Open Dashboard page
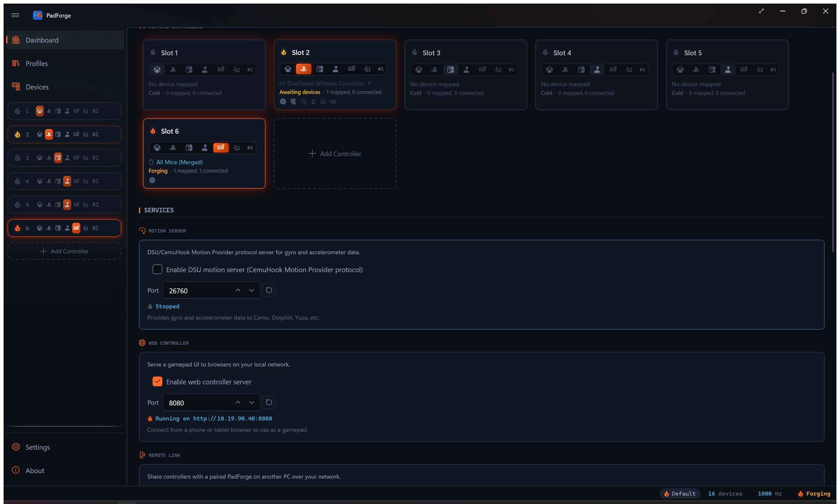The width and height of the screenshot is (840, 504). point(65,40)
